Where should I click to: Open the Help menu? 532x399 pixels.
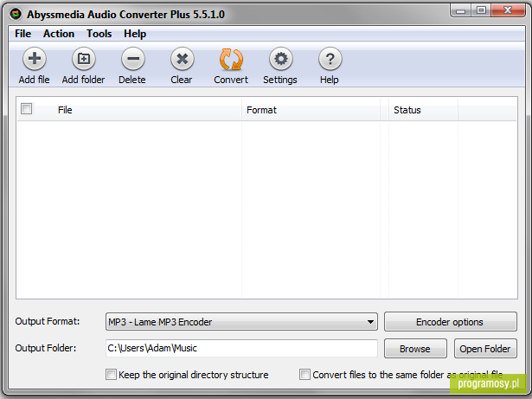(135, 34)
